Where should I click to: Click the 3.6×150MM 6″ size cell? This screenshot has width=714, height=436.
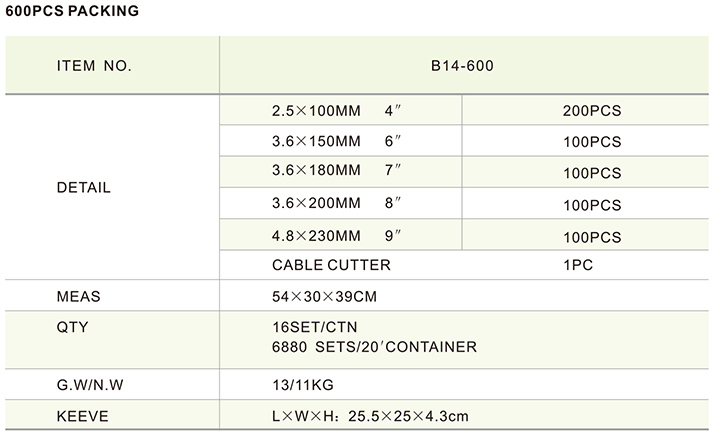click(x=336, y=142)
